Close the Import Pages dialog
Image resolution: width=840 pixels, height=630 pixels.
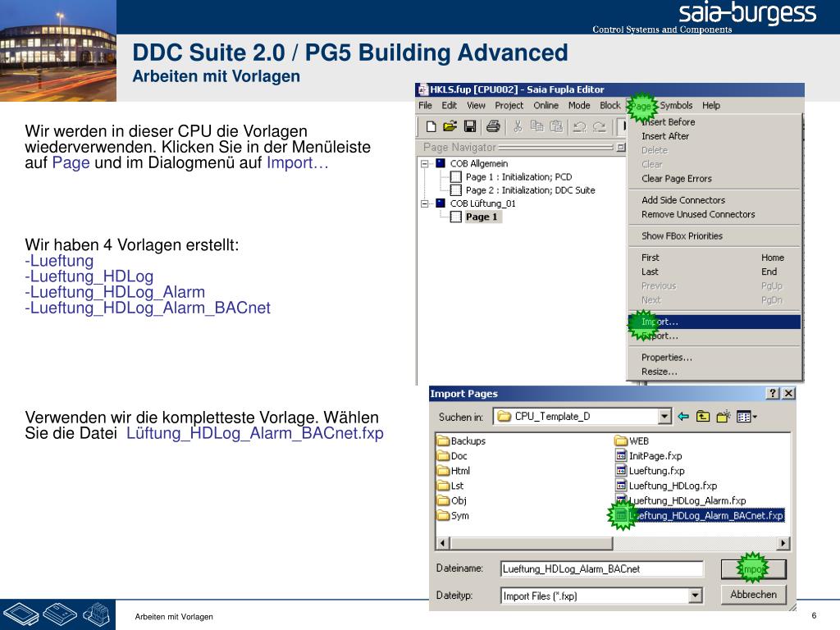(x=788, y=393)
